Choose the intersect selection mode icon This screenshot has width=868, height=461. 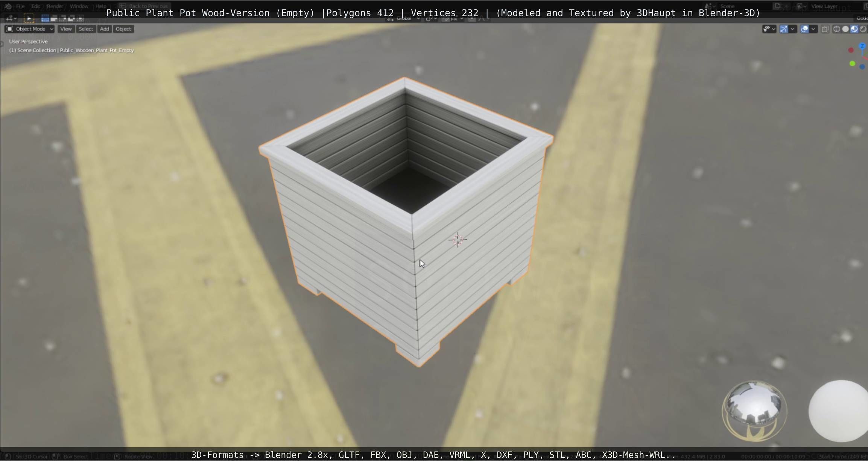[80, 18]
